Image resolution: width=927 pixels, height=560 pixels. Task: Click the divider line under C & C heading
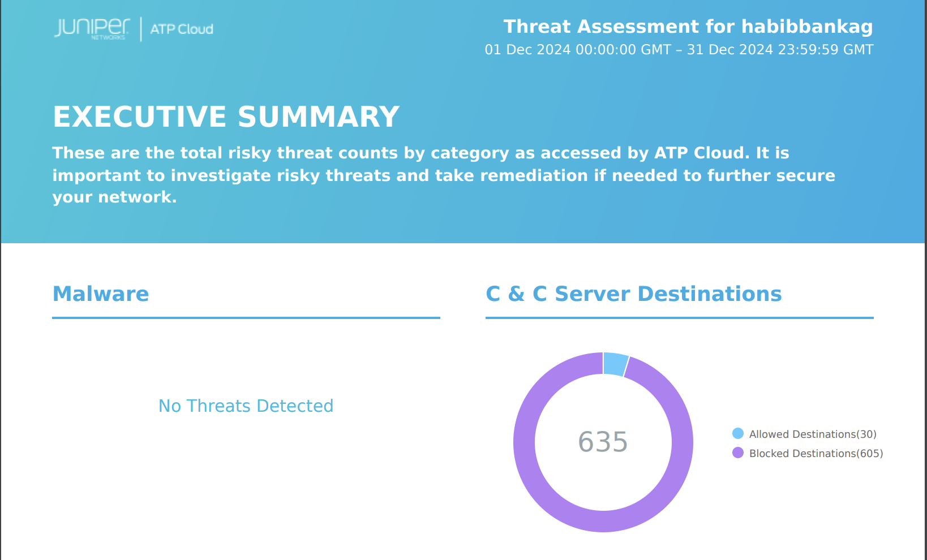click(680, 318)
